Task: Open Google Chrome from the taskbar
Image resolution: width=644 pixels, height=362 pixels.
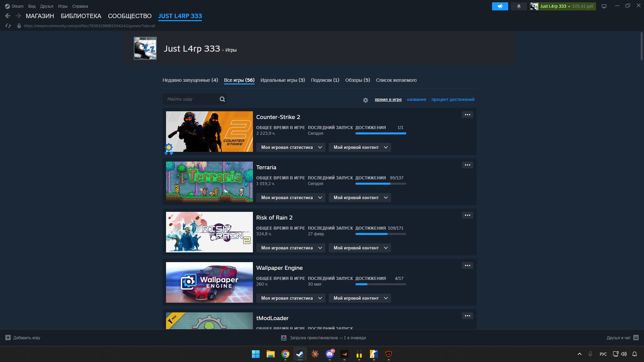Action: (285, 354)
